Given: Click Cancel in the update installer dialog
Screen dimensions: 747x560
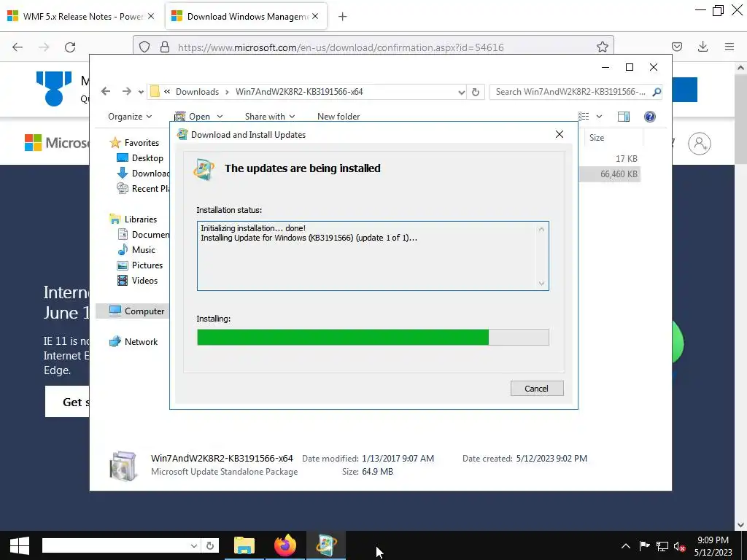Looking at the screenshot, I should 537,389.
